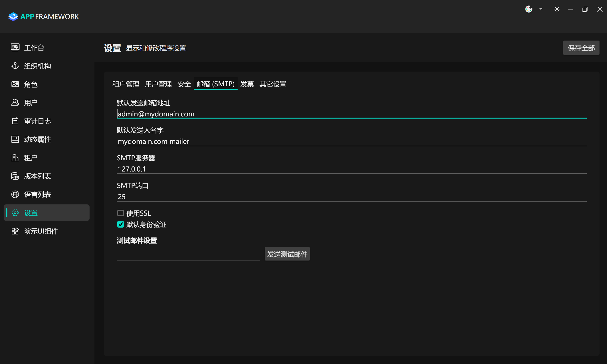
Task: Click 保存全部 button
Action: coord(580,48)
